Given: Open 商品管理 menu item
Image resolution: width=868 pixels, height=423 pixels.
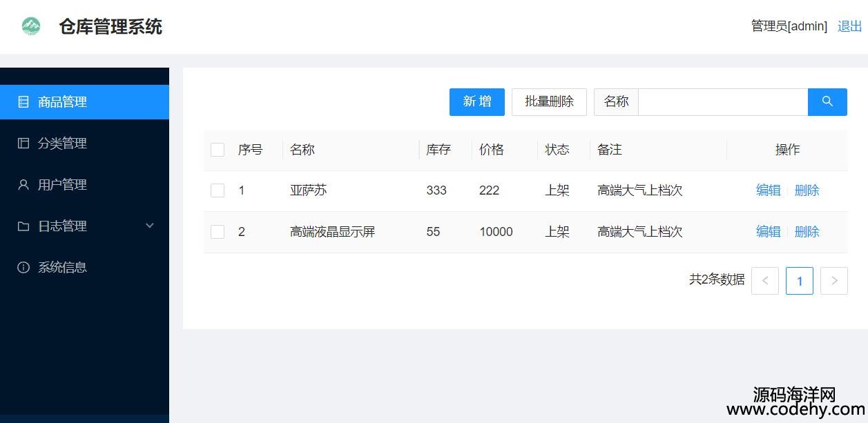Looking at the screenshot, I should pyautogui.click(x=84, y=102).
